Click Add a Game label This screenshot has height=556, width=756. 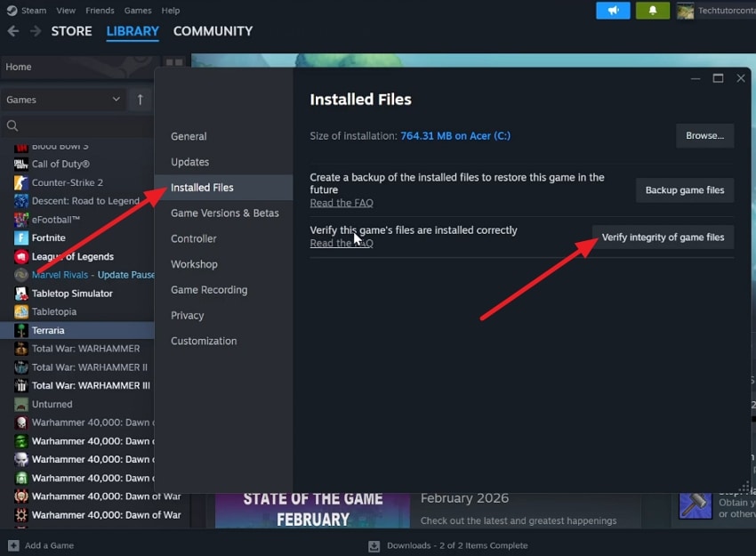coord(49,545)
